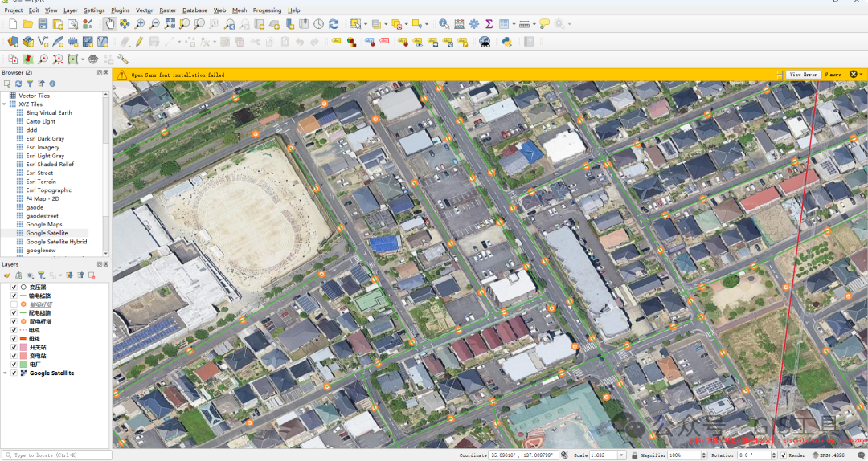The height and width of the screenshot is (461, 868).
Task: Toggle visibility of 配电线路 layer
Action: click(14, 313)
